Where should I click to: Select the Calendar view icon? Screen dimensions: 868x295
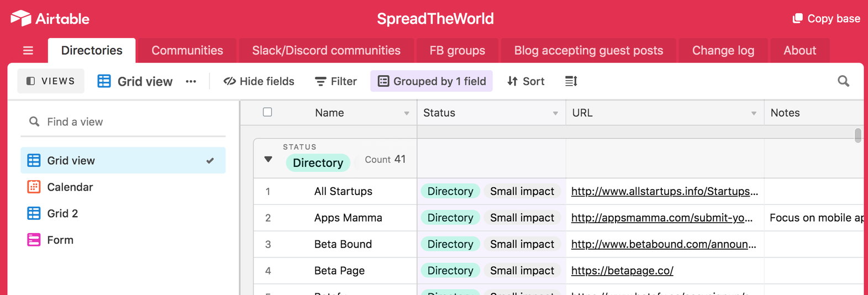pos(34,187)
